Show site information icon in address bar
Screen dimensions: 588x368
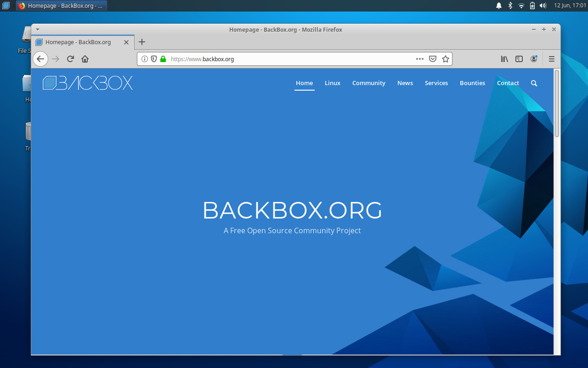[x=144, y=59]
